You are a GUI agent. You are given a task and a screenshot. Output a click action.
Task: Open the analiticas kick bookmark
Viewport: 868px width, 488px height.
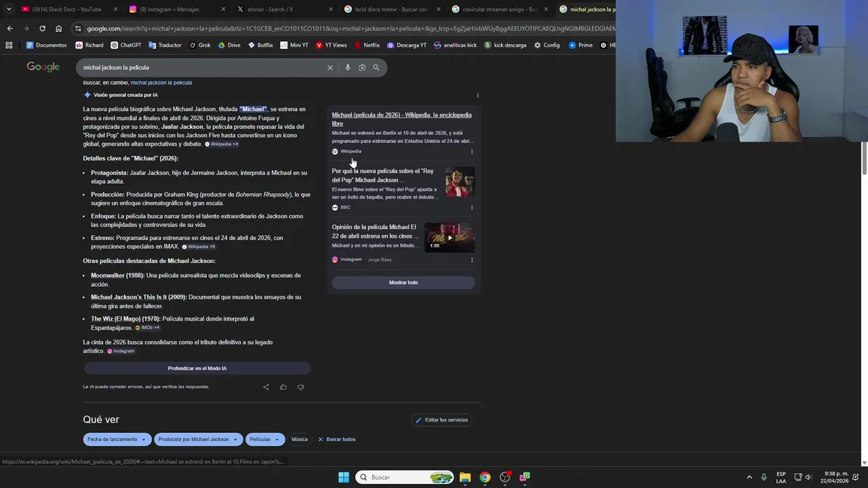455,45
